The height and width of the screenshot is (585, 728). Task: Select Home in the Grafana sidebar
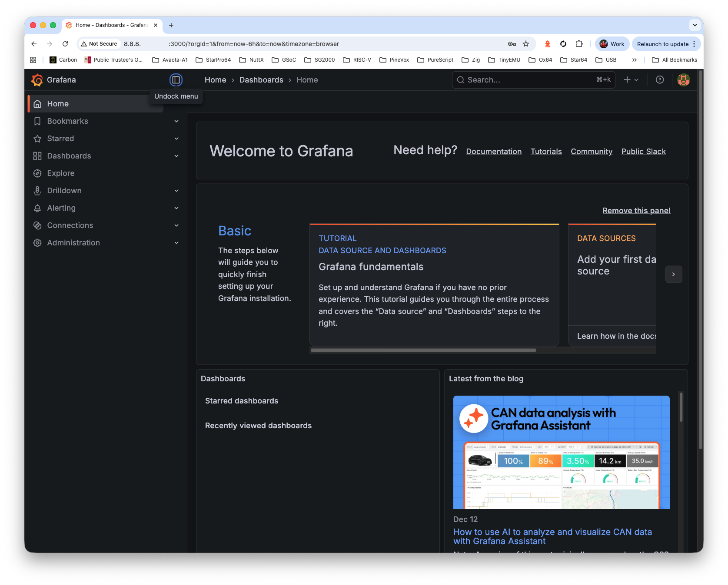pyautogui.click(x=57, y=103)
